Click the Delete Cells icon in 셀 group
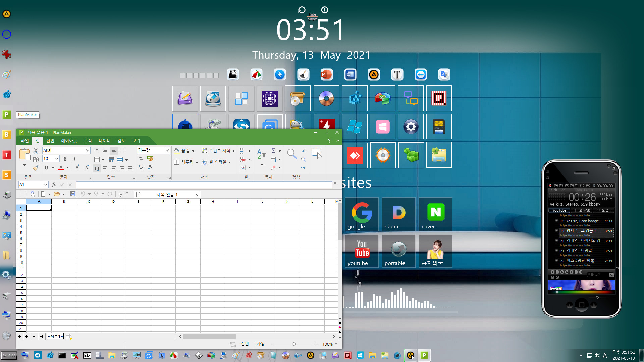The image size is (644, 362). click(x=243, y=159)
